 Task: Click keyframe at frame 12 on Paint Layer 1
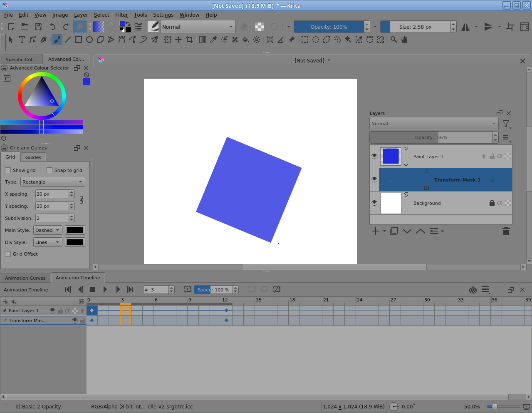[226, 310]
